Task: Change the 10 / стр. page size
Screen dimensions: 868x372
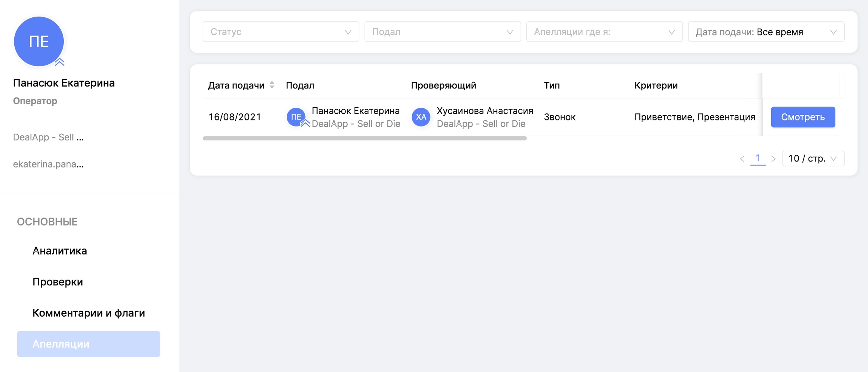Action: (x=813, y=159)
